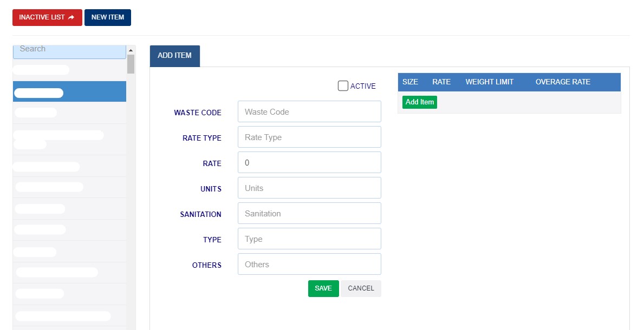Click the sidebar scrollbar up arrow
The image size is (644, 330).
[131, 50]
